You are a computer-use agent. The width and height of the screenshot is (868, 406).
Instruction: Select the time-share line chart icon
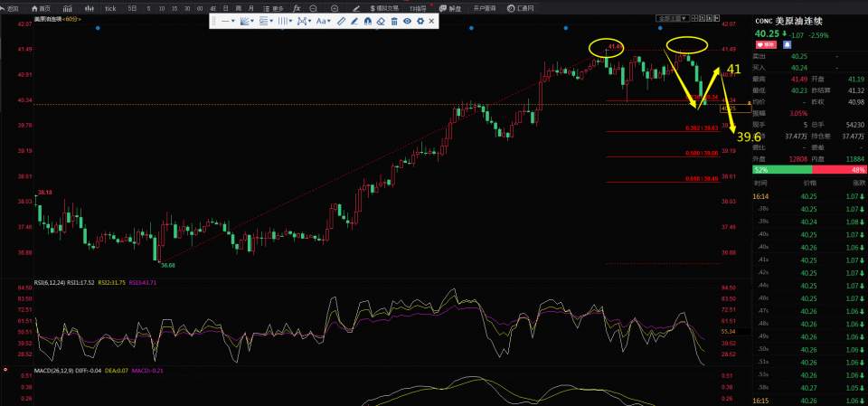coord(68,9)
